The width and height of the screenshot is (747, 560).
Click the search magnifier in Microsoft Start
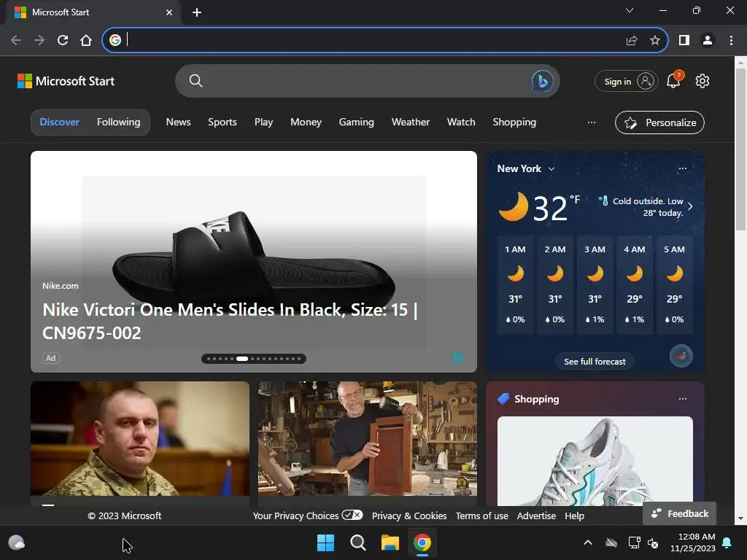[x=196, y=81]
